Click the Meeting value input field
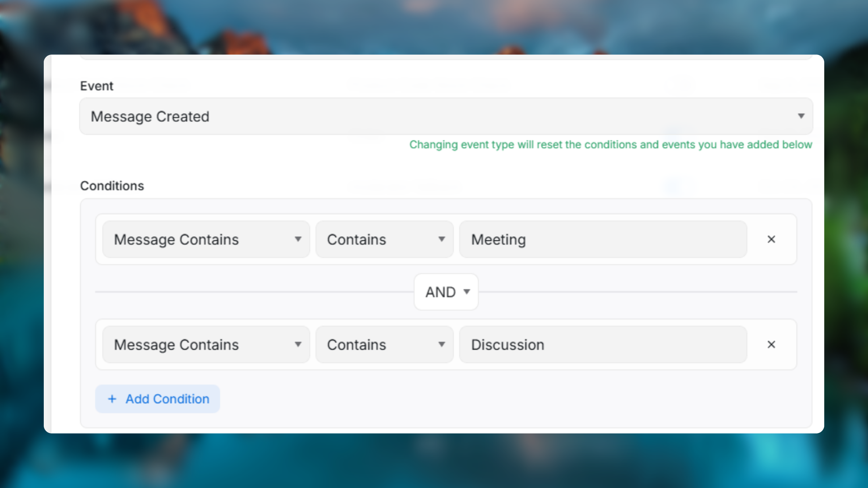 click(x=603, y=239)
